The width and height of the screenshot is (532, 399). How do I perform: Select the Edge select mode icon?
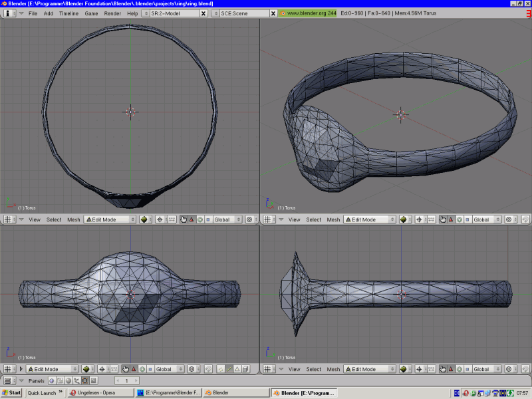coord(229,369)
